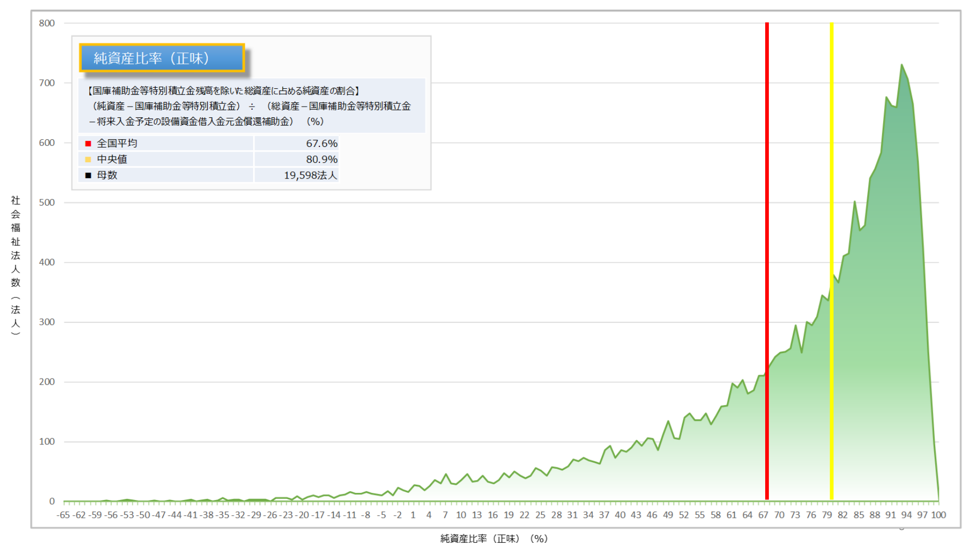Image resolution: width=980 pixels, height=551 pixels.
Task: Click the 中央値 legend label
Action: (112, 160)
